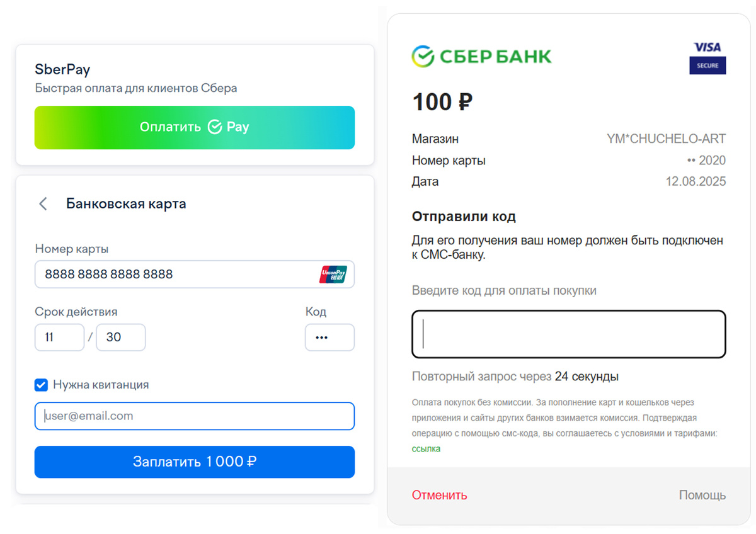Click the ruble sign next to 100

(x=466, y=101)
